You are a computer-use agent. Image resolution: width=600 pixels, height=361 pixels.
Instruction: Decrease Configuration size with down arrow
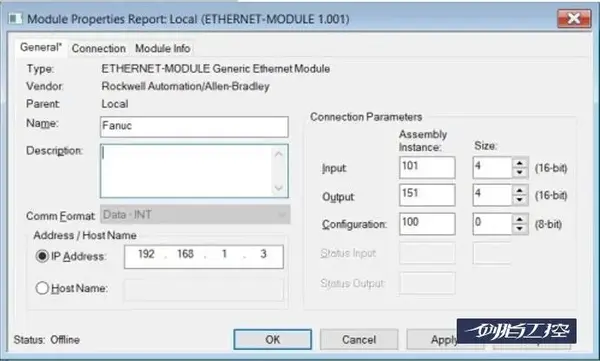point(520,229)
